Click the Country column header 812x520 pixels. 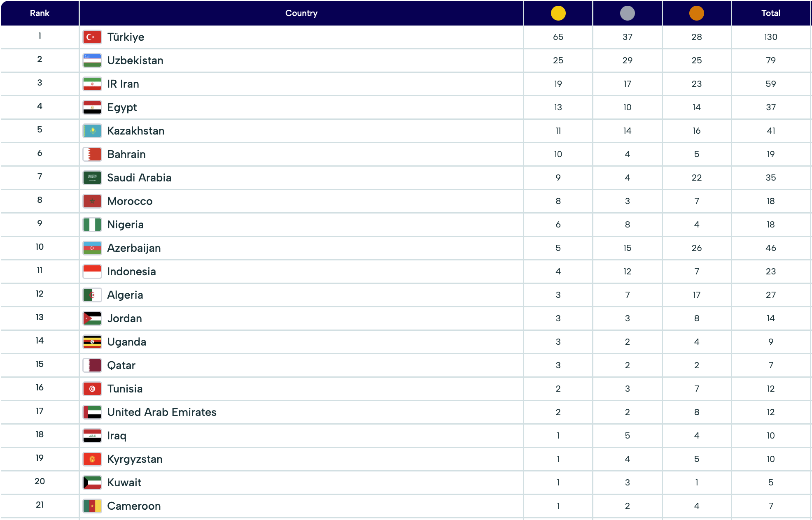point(301,13)
